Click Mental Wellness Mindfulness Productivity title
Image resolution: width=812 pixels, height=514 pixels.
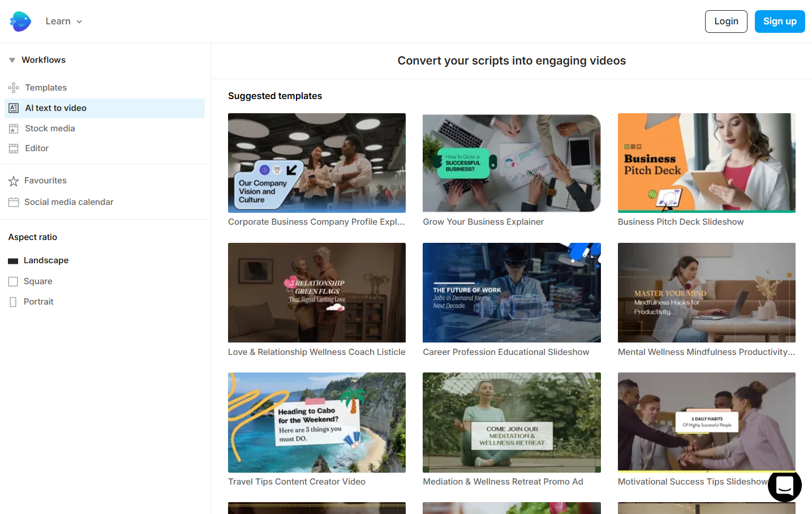tap(707, 352)
